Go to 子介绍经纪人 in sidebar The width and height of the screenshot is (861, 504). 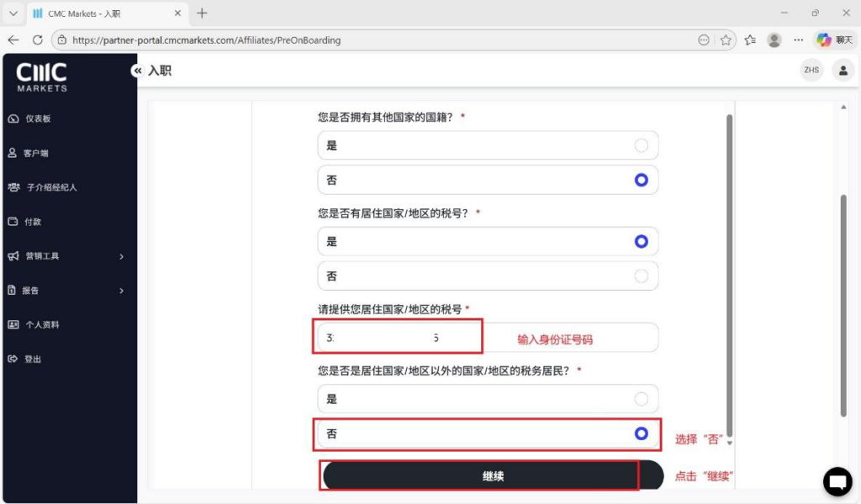[50, 187]
